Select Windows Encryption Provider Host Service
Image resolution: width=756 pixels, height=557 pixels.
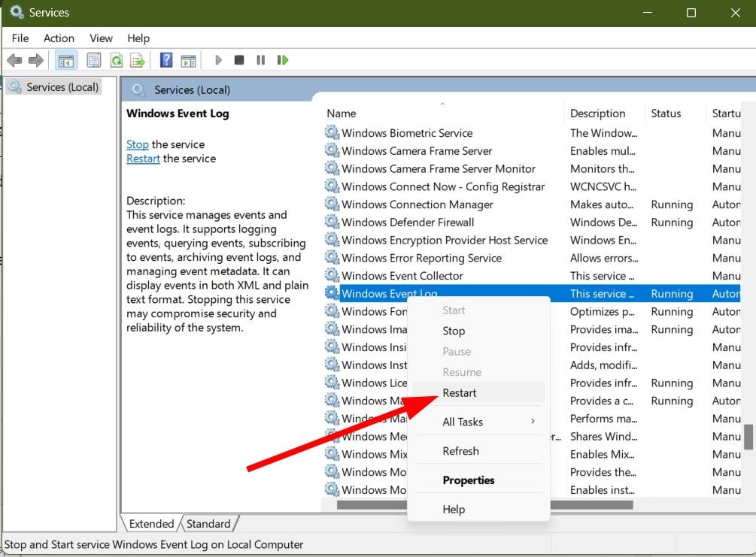click(445, 240)
